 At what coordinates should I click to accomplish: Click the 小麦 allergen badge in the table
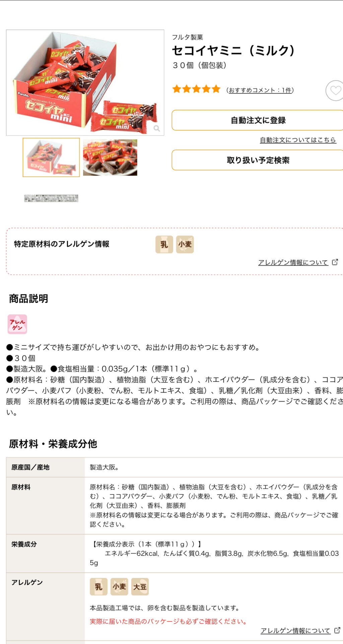click(119, 587)
